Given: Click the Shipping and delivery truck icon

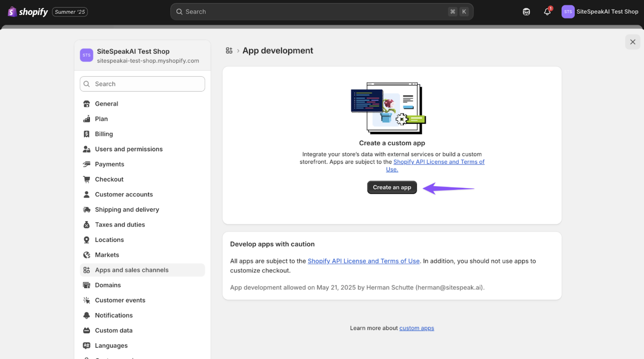Looking at the screenshot, I should [86, 210].
